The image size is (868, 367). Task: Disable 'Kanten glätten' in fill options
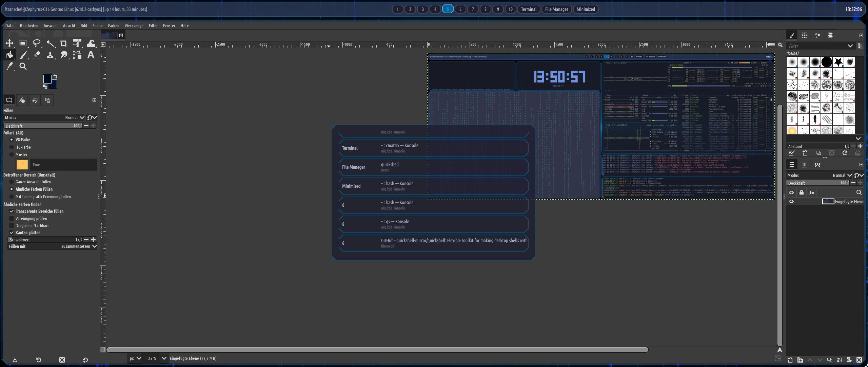12,233
